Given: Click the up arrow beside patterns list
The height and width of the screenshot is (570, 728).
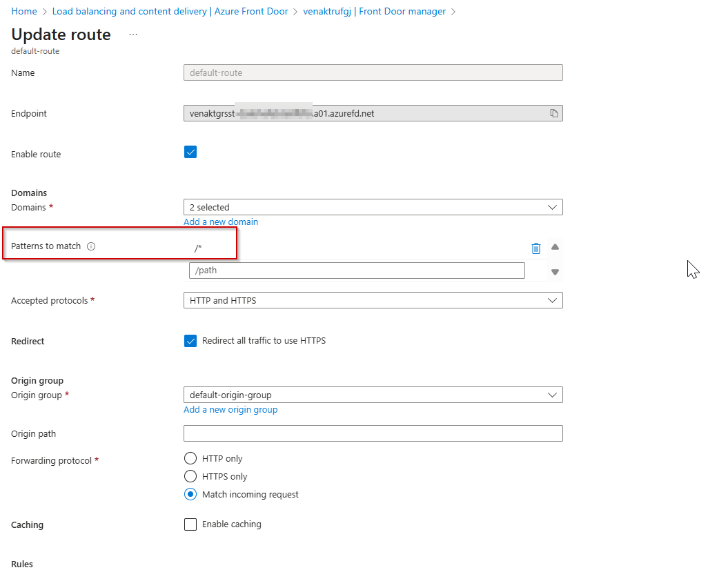Looking at the screenshot, I should coord(555,247).
